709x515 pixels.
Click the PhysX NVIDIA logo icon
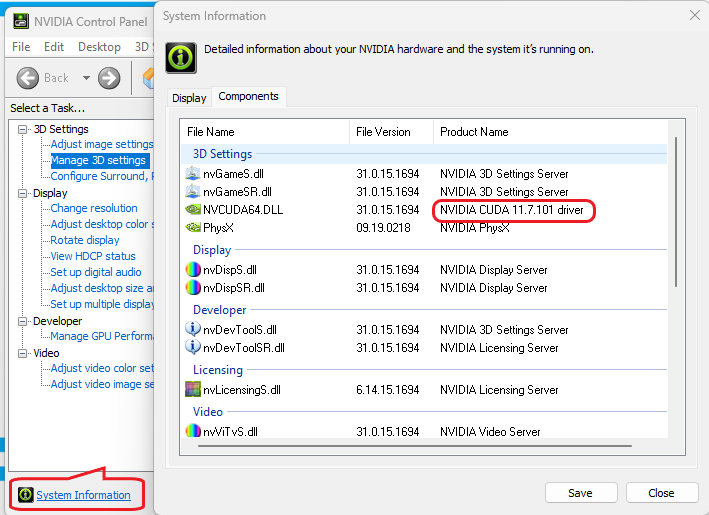pos(194,228)
